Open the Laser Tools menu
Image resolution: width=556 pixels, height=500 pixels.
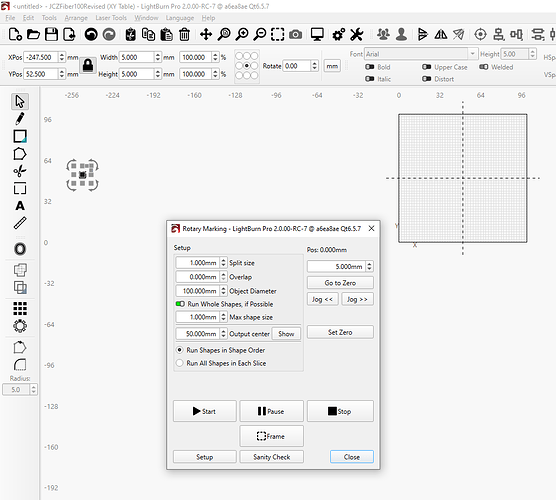tap(111, 18)
